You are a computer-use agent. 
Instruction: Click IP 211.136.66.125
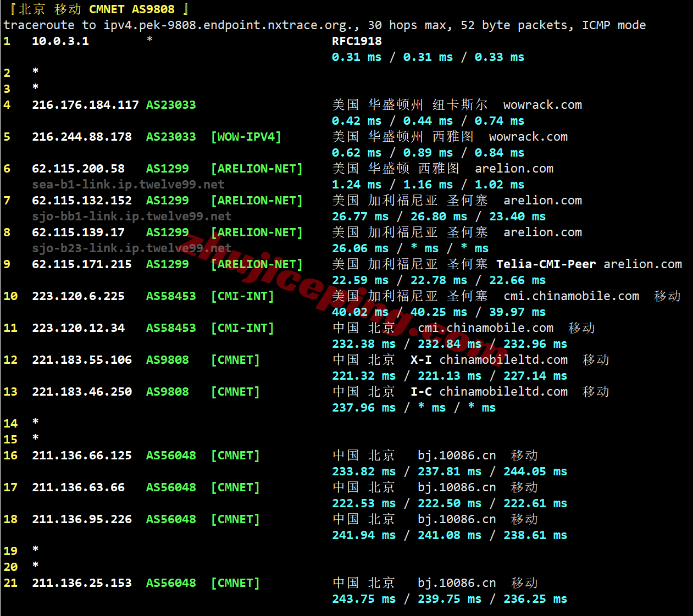(82, 456)
